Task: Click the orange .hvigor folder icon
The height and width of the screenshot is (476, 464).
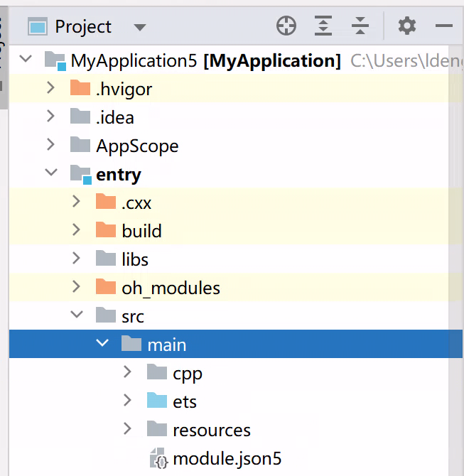Action: 80,89
